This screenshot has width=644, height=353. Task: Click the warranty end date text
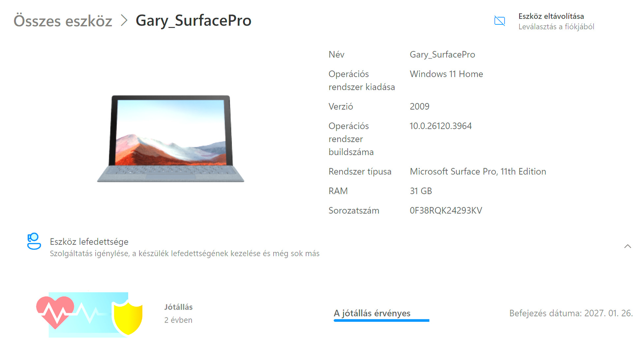tap(571, 313)
